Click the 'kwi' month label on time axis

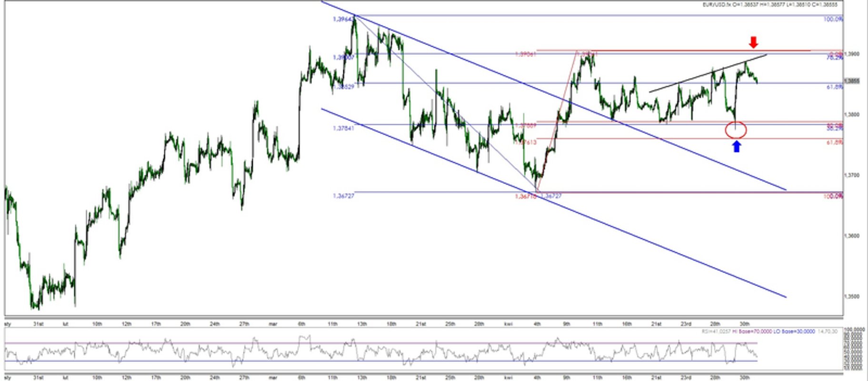[508, 324]
